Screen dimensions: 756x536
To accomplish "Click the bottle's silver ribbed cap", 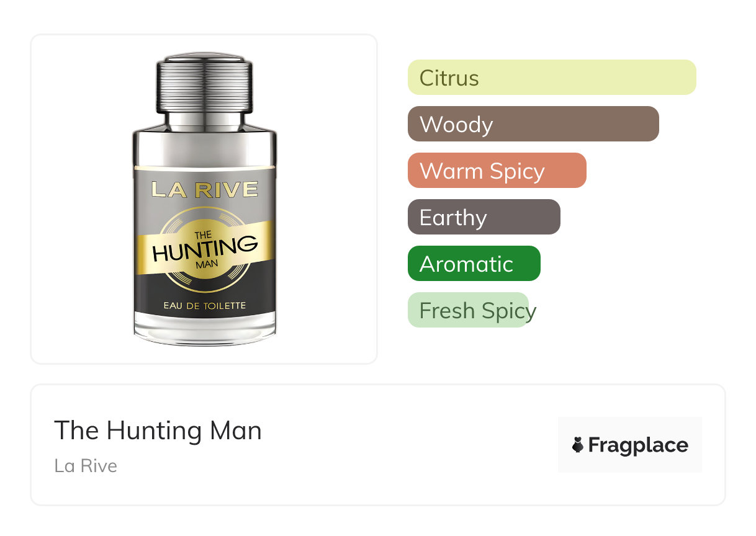I will [x=205, y=83].
